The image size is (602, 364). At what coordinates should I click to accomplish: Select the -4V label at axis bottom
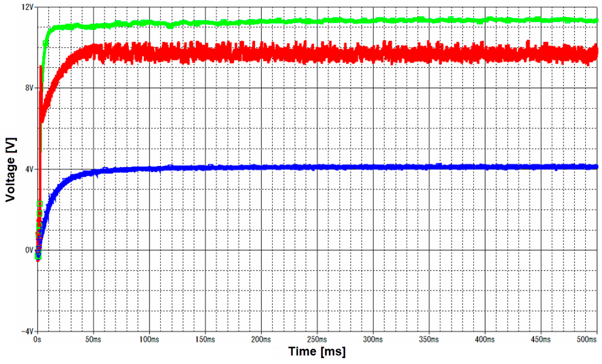(x=27, y=331)
